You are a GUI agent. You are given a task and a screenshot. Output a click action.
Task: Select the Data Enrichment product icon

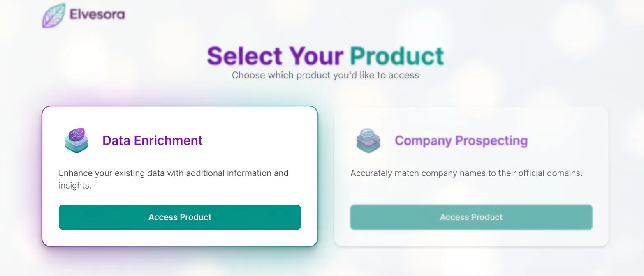[x=76, y=140]
